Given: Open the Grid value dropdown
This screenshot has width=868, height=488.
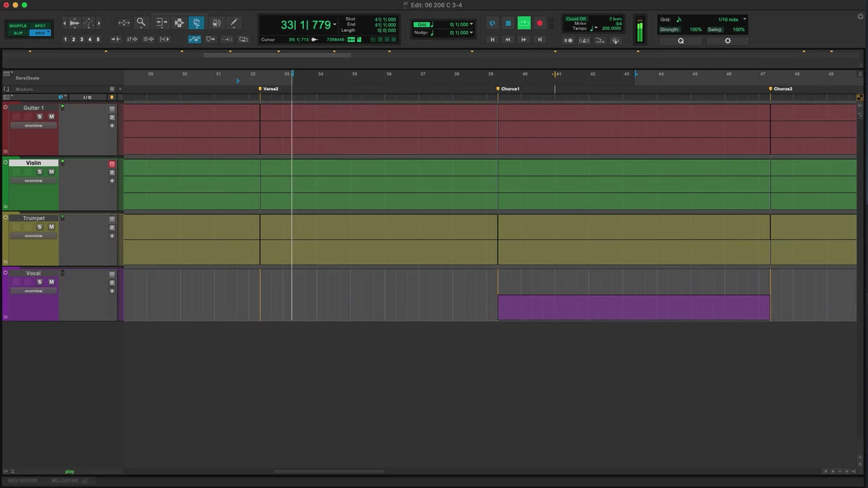Looking at the screenshot, I should [472, 24].
